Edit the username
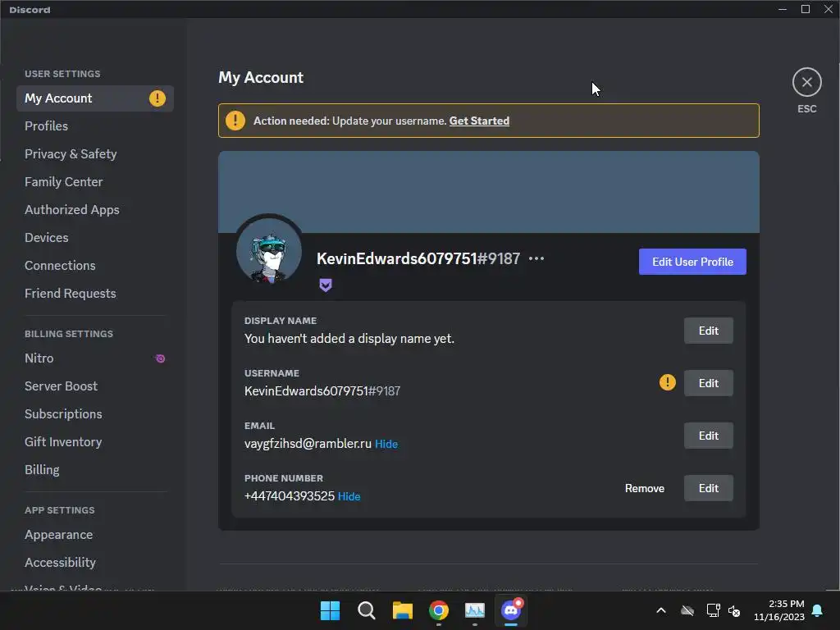This screenshot has height=630, width=840. (x=708, y=383)
